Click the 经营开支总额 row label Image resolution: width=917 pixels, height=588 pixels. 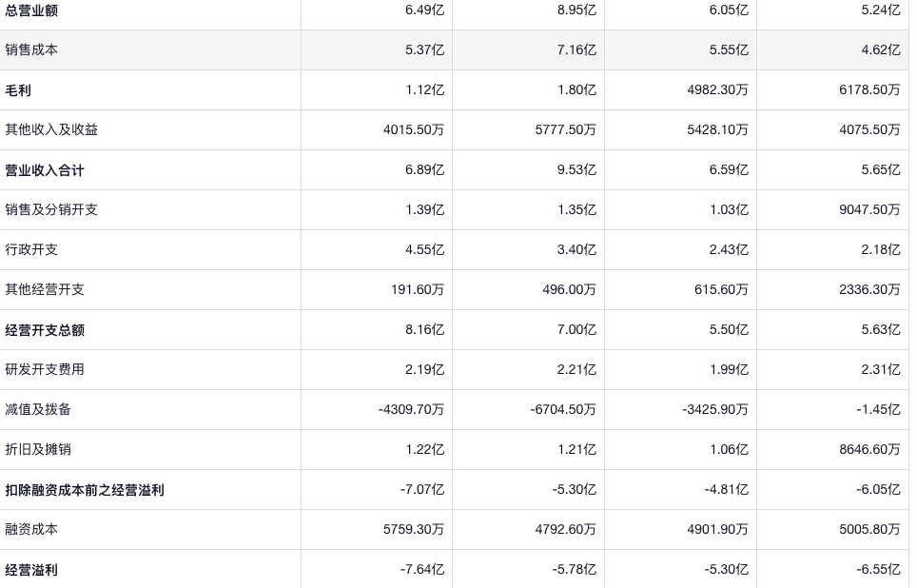(45, 329)
